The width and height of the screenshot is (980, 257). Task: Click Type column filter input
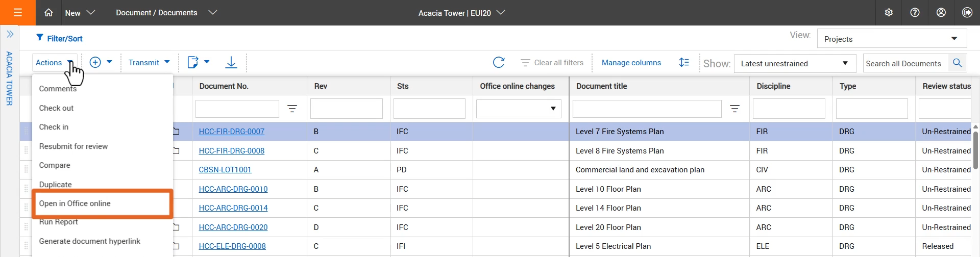coord(872,109)
